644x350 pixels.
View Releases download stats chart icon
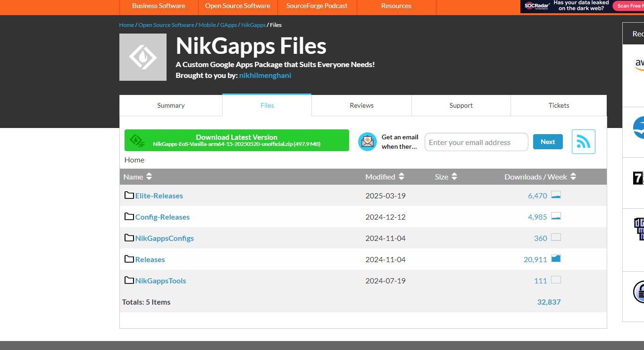pyautogui.click(x=556, y=259)
